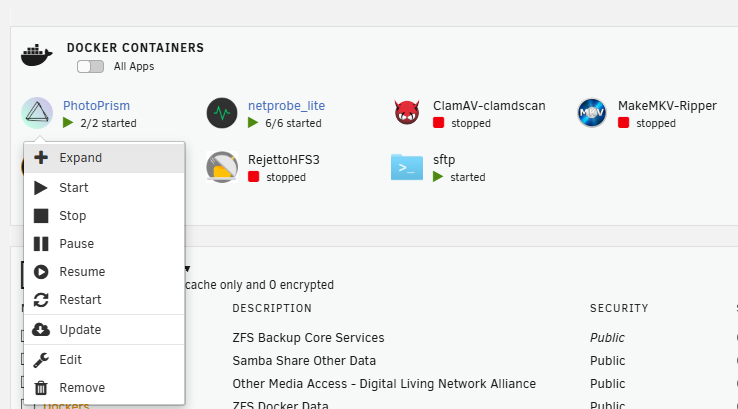Click the RejettoHFS3 gauge icon
This screenshot has height=409, width=738.
222,167
